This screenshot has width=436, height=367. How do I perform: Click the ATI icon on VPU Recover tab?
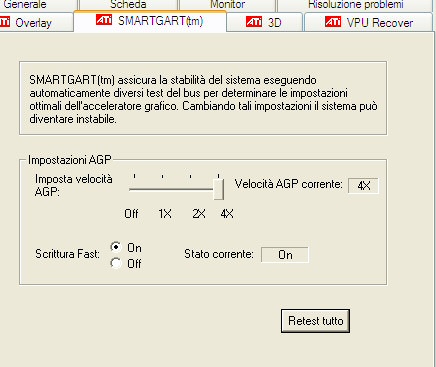coord(333,22)
